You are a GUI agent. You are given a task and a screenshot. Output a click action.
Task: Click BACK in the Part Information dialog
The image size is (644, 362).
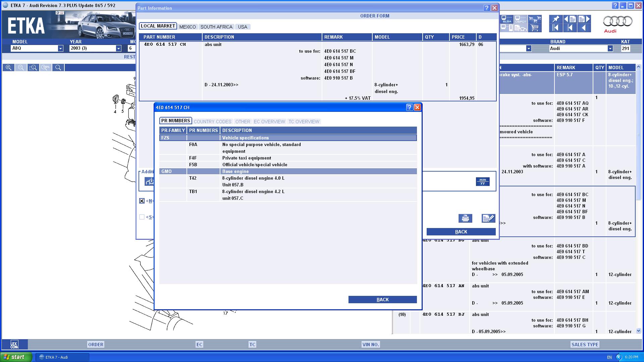[461, 232]
